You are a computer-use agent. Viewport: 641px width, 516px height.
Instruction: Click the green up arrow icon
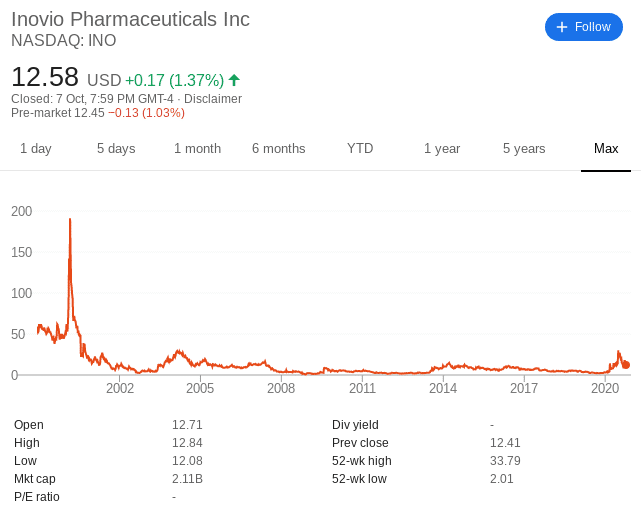coord(234,80)
